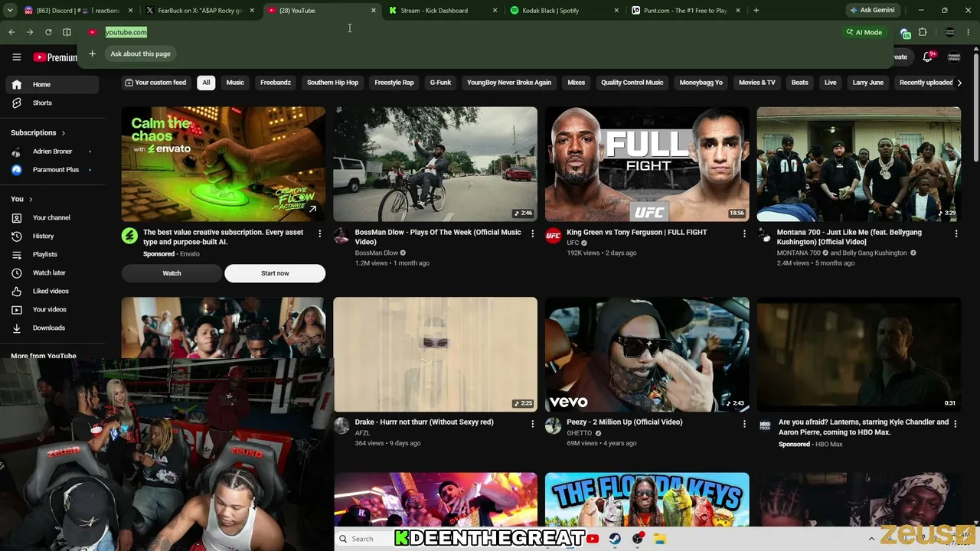Open more options for King Green vs Tony Ferguson

click(x=744, y=233)
